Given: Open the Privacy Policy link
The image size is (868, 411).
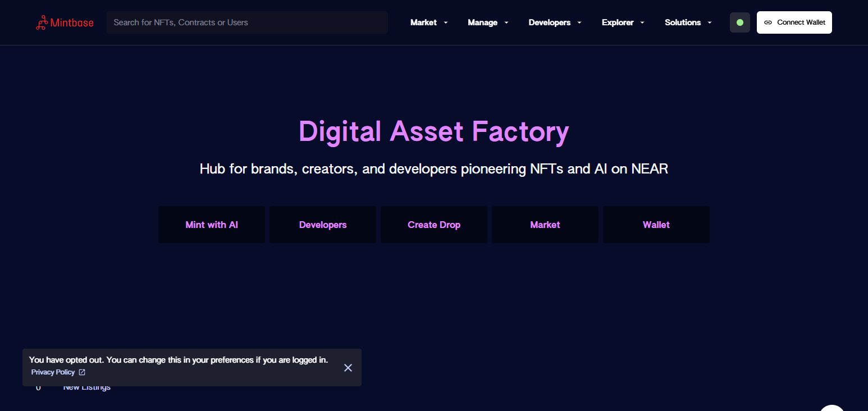Looking at the screenshot, I should tap(53, 372).
